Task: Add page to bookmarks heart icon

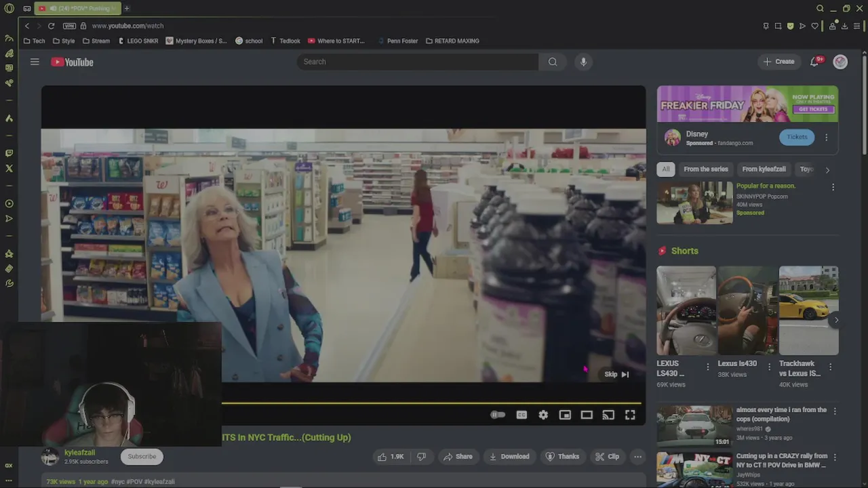Action: coord(815,26)
